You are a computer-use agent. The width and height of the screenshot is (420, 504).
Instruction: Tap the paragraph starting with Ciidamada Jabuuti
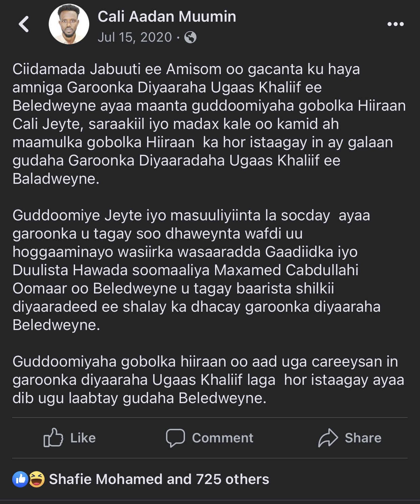(209, 124)
